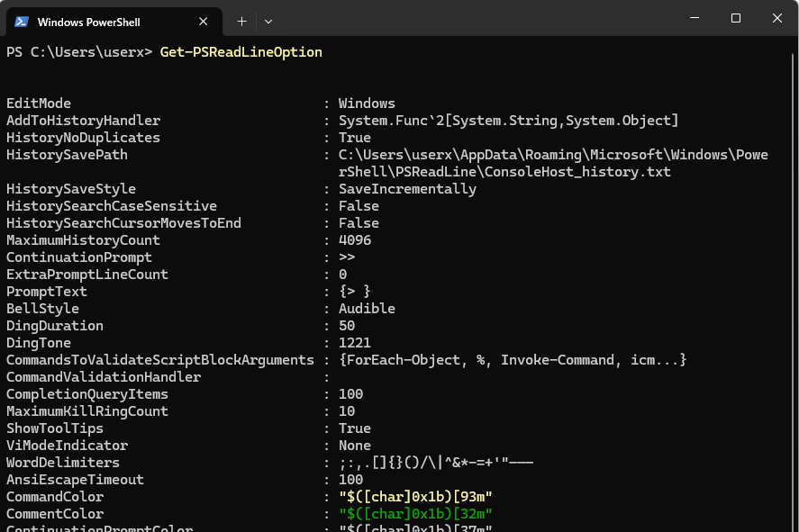Click the DingTone value 1221
This screenshot has width=799, height=532.
(x=355, y=343)
